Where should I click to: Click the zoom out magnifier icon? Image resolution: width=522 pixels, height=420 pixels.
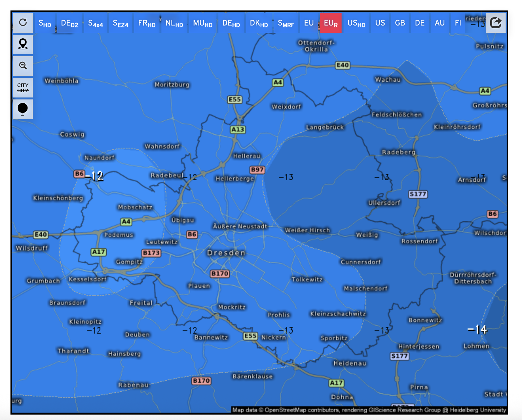coord(23,66)
